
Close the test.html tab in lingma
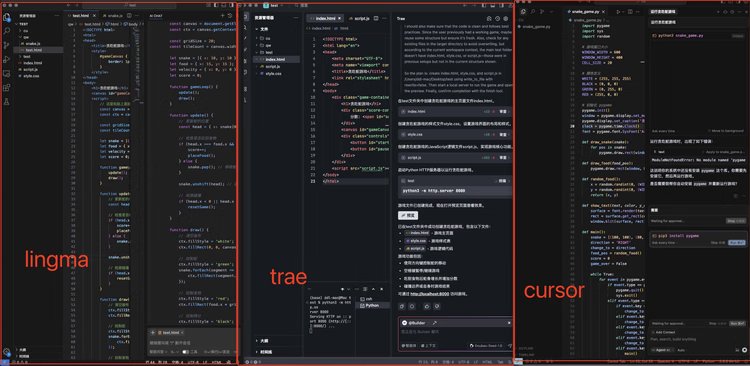point(94,16)
